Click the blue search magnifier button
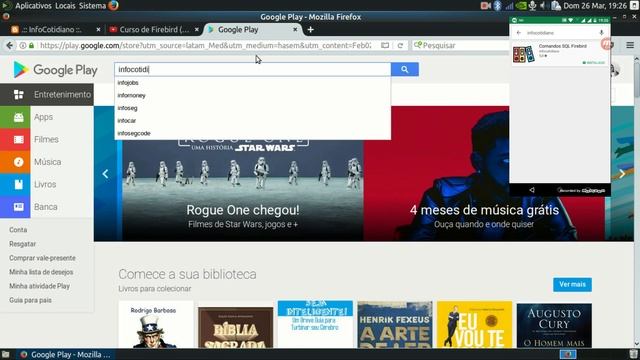Image resolution: width=640 pixels, height=360 pixels. coord(404,69)
